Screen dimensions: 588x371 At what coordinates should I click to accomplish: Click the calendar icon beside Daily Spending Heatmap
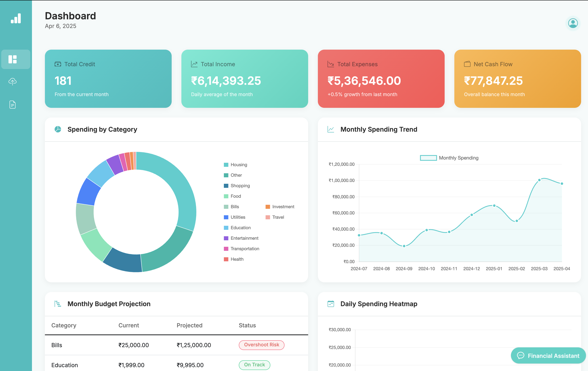coord(331,304)
